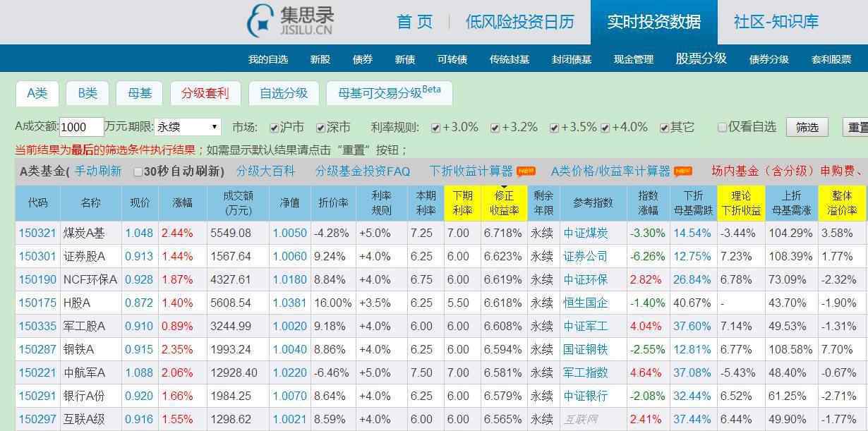Image resolution: width=868 pixels, height=431 pixels.
Task: Switch to B类 tab
Action: (x=88, y=93)
